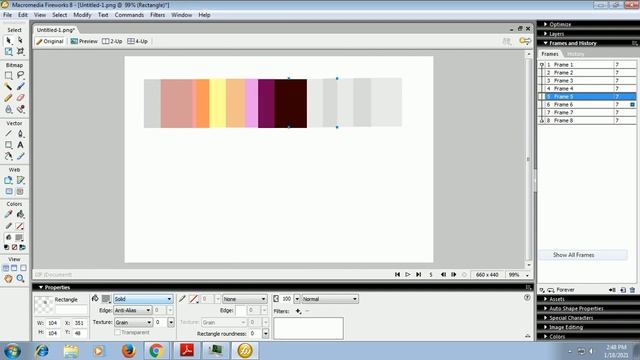Select the Hand tool
Screen dimensions: 640x360
tap(9, 279)
